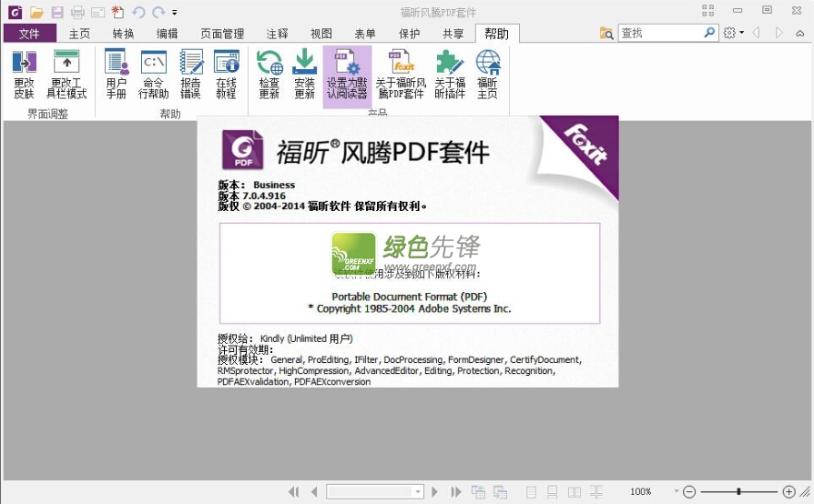Click the Open folder icon in quick access toolbar

coord(36,12)
